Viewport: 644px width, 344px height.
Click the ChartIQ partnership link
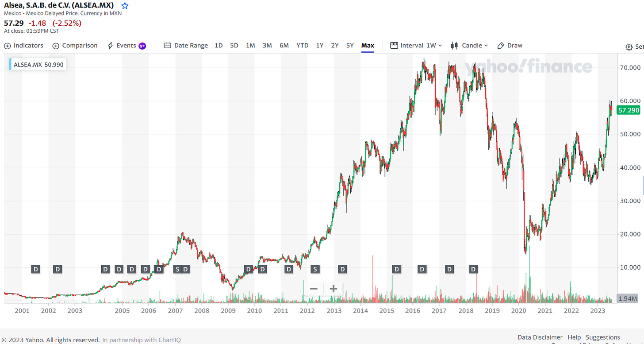point(142,340)
